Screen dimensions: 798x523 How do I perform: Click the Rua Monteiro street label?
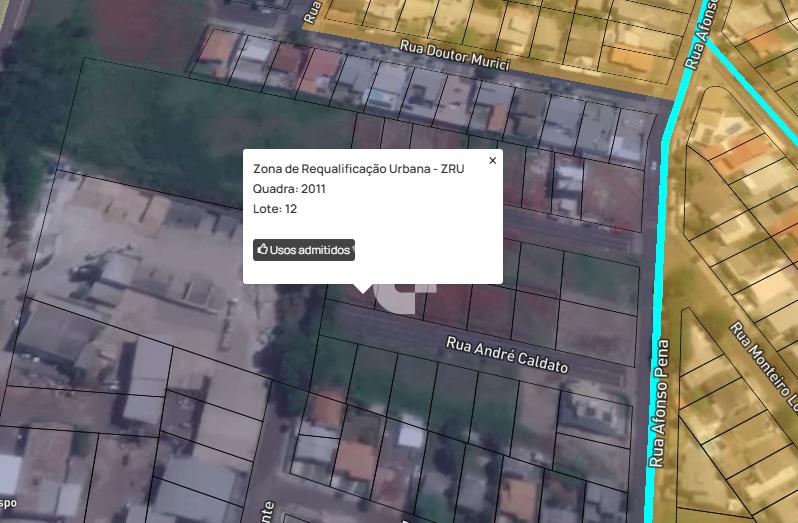click(762, 360)
